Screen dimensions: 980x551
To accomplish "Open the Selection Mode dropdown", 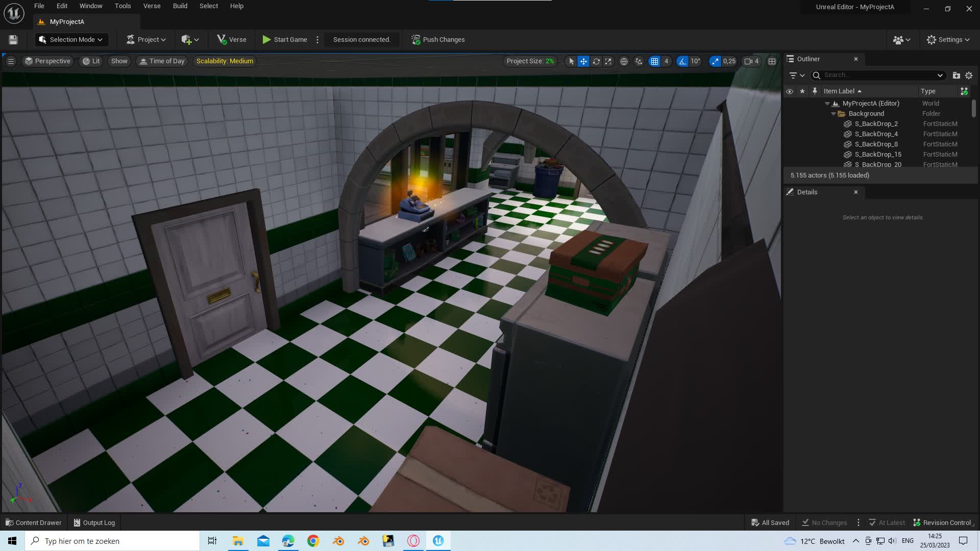I will [x=71, y=40].
